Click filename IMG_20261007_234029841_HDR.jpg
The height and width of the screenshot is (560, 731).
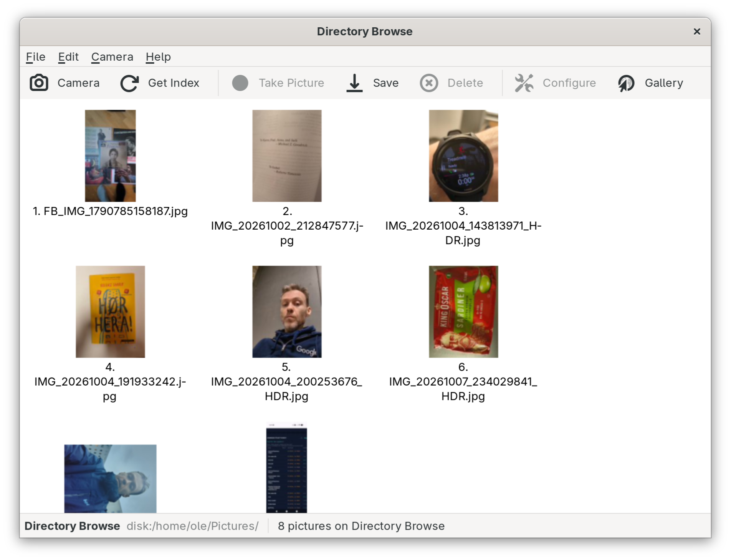coord(463,389)
